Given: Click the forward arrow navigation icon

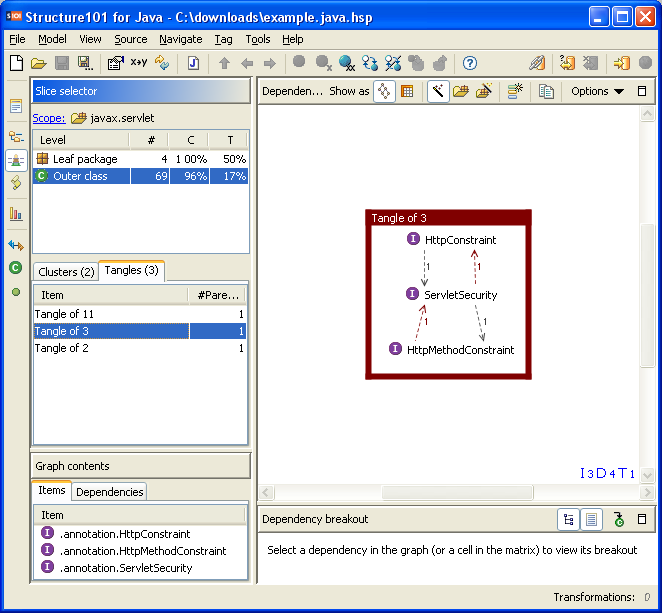Looking at the screenshot, I should point(269,64).
